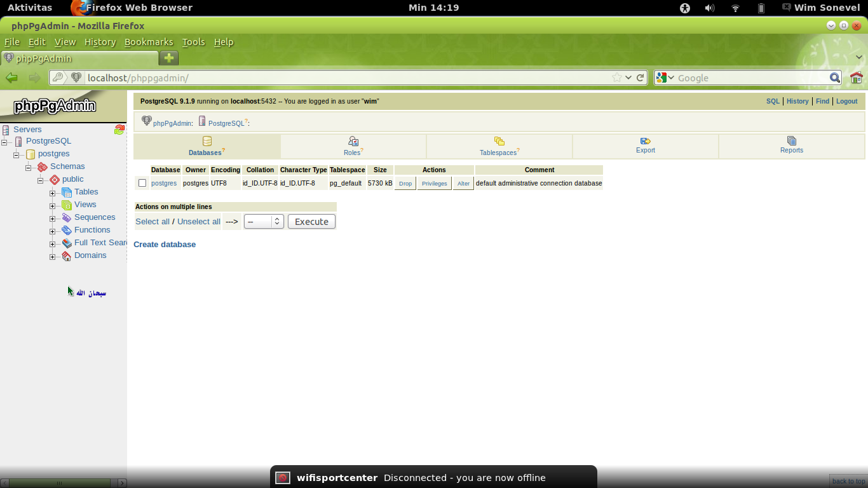Open the File menu
The width and height of the screenshot is (868, 488).
point(12,42)
